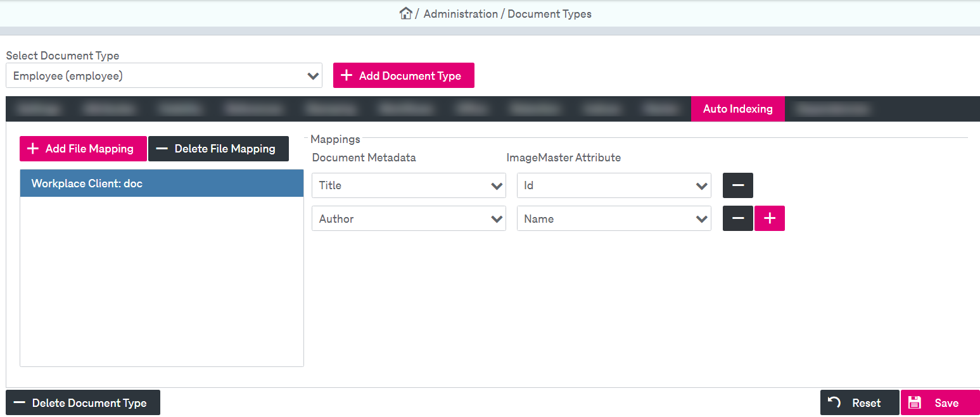Expand the Title document metadata dropdown
The height and width of the screenshot is (417, 980).
point(409,185)
